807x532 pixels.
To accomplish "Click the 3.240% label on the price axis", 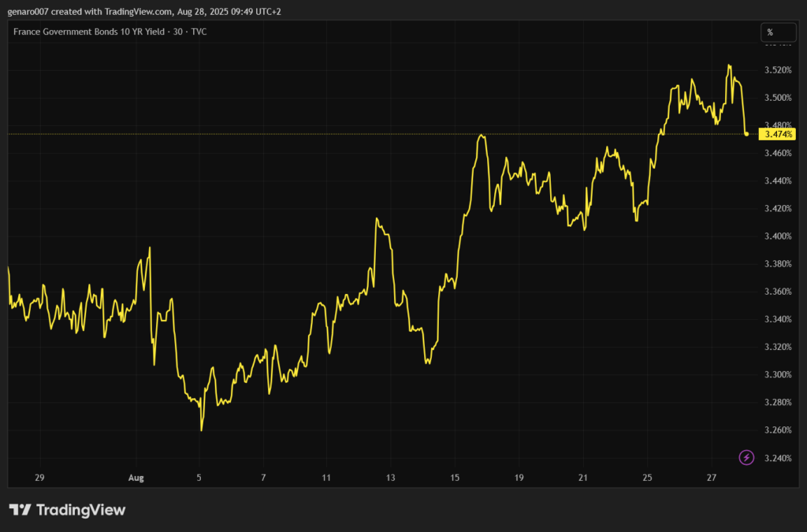I will [x=778, y=458].
